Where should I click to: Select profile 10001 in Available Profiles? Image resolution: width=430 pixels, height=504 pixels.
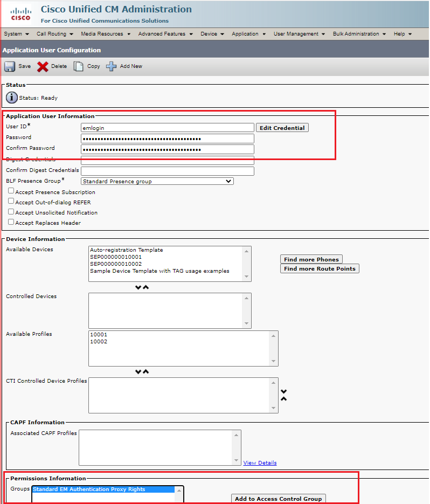pos(99,334)
